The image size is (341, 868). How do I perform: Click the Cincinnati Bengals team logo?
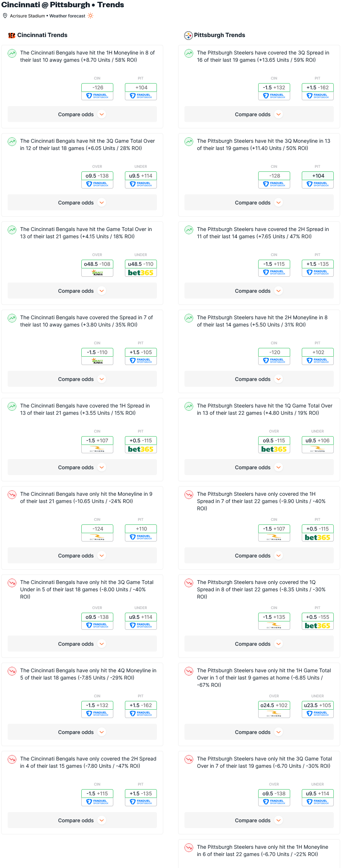[x=12, y=35]
